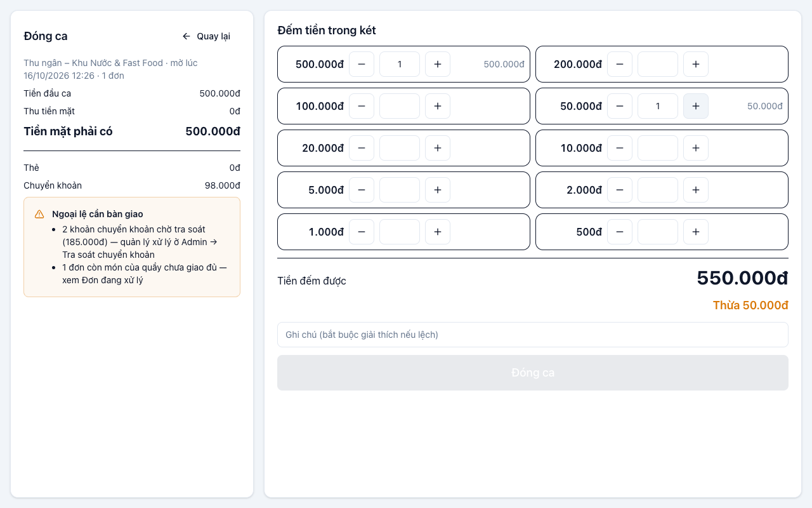Hit the plus icon for 5.000đ
Viewport: 812px width, 508px height.
click(438, 190)
